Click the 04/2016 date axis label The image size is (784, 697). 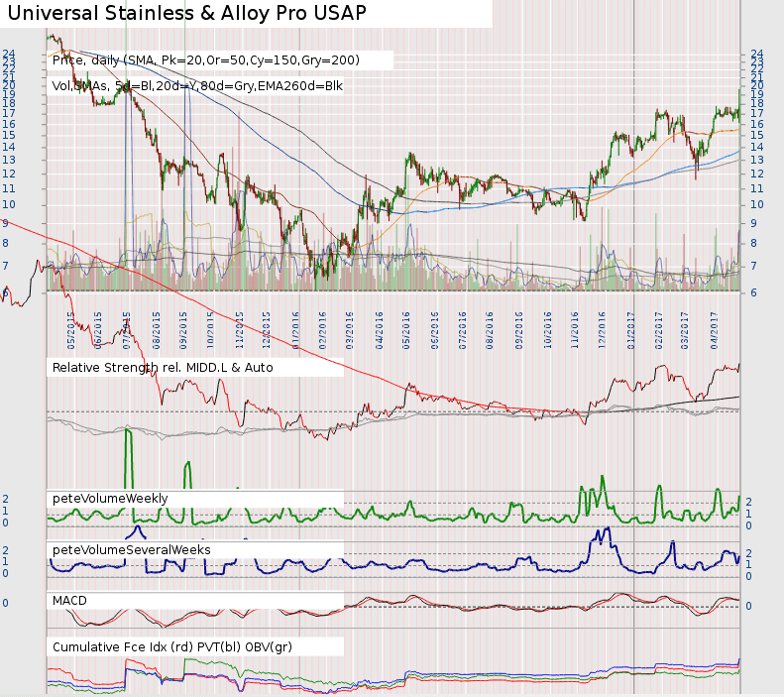[380, 330]
